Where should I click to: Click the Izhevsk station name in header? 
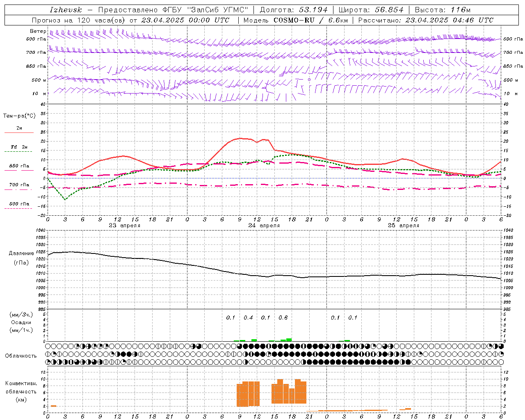click(66, 10)
